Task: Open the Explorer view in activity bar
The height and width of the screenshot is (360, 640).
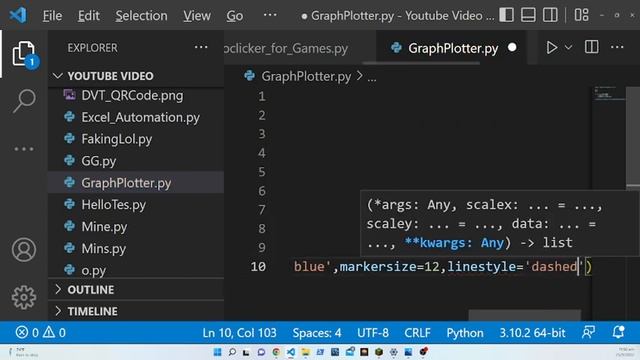Action: pyautogui.click(x=24, y=53)
